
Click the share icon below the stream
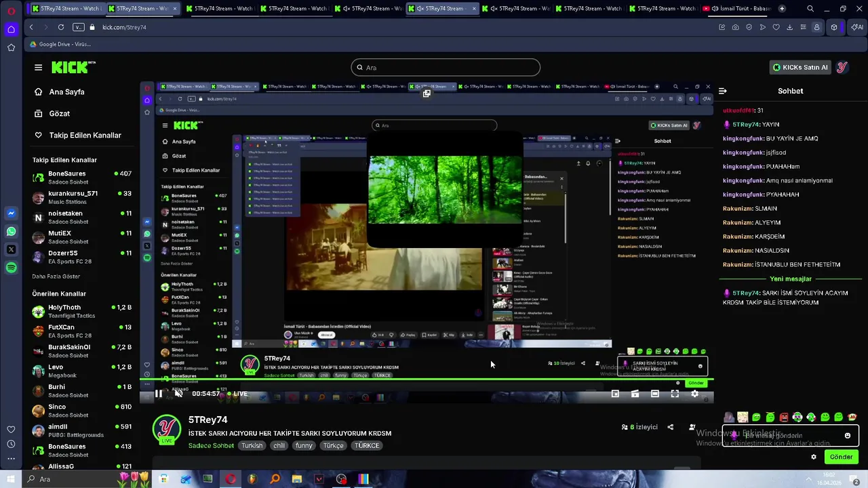(670, 427)
